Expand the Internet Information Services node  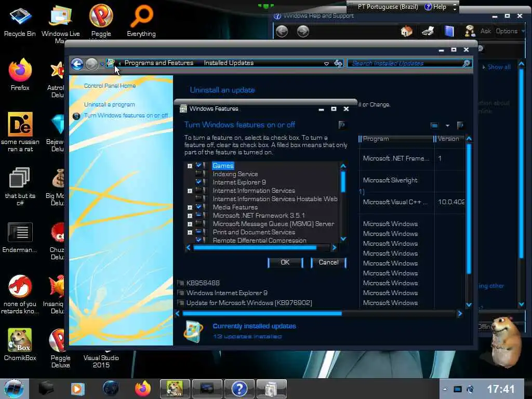(190, 191)
